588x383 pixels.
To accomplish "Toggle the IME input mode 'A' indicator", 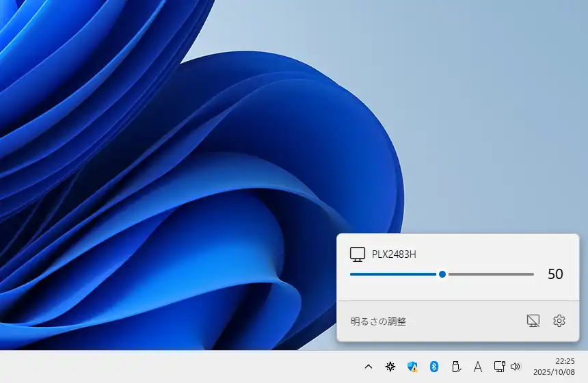I will point(478,367).
